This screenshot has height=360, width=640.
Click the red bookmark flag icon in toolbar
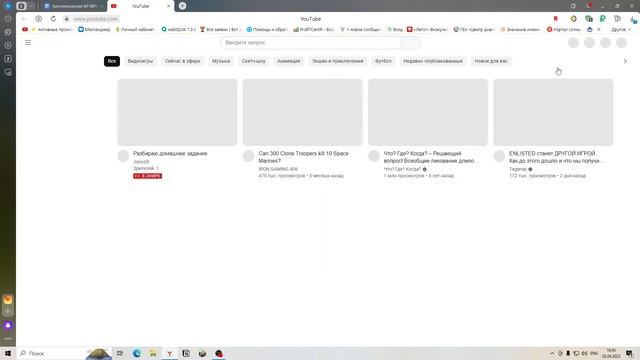pyautogui.click(x=556, y=19)
